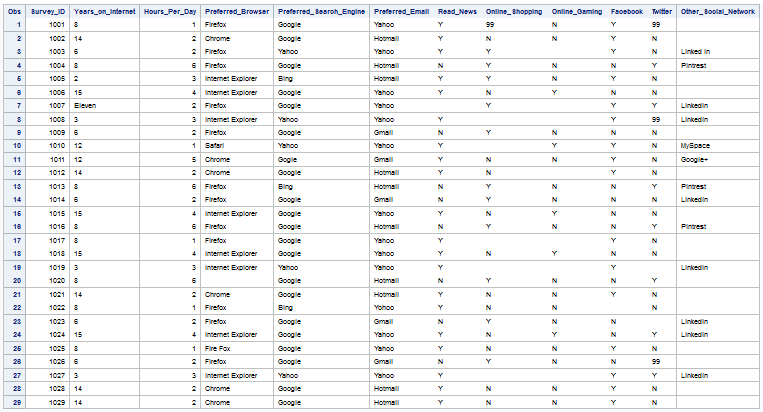Click the 'Fire Fox' browser cell

[x=220, y=348]
